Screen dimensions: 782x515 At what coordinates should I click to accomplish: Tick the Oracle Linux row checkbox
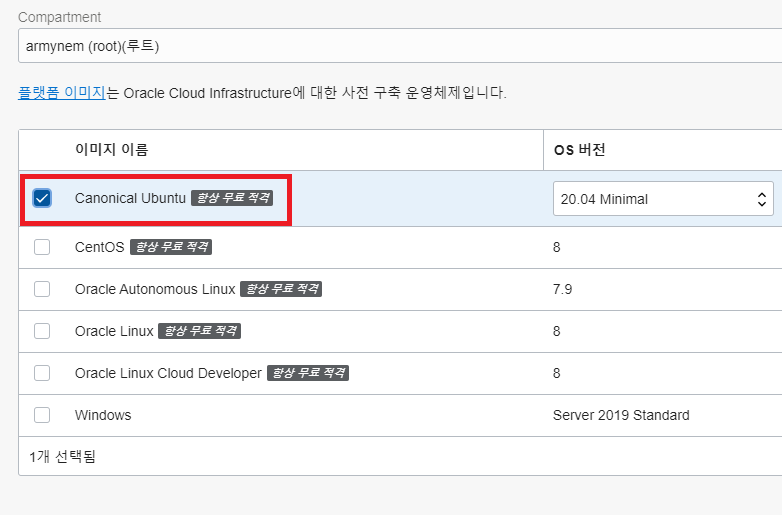42,331
